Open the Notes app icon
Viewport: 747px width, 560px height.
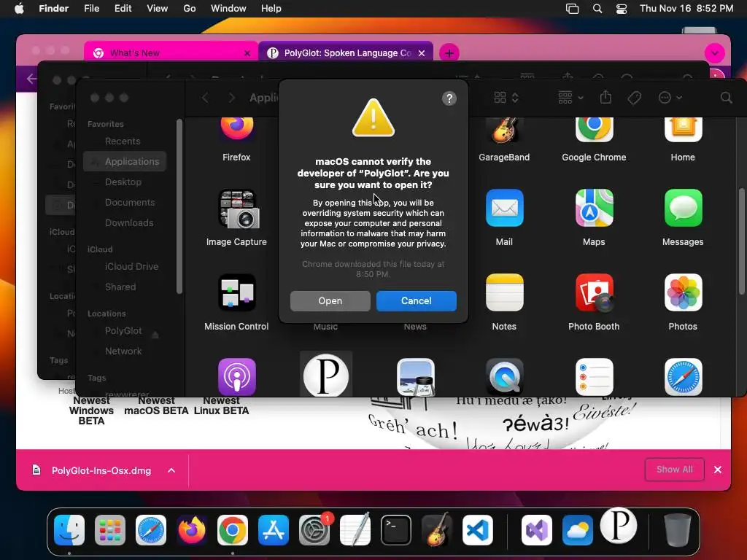tap(505, 292)
